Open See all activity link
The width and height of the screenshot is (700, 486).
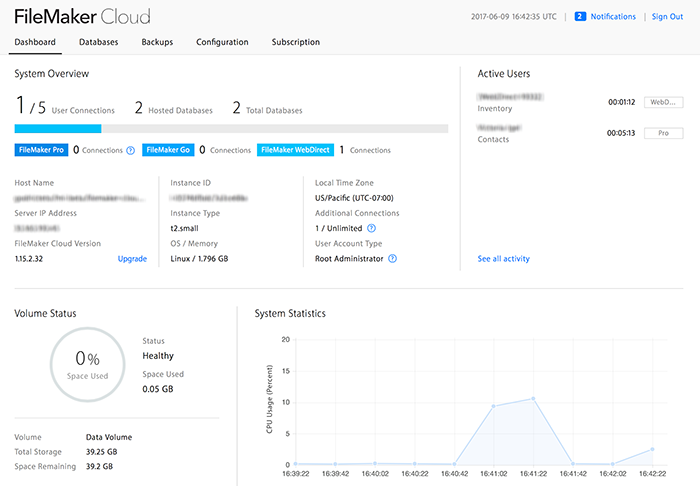[x=503, y=258]
